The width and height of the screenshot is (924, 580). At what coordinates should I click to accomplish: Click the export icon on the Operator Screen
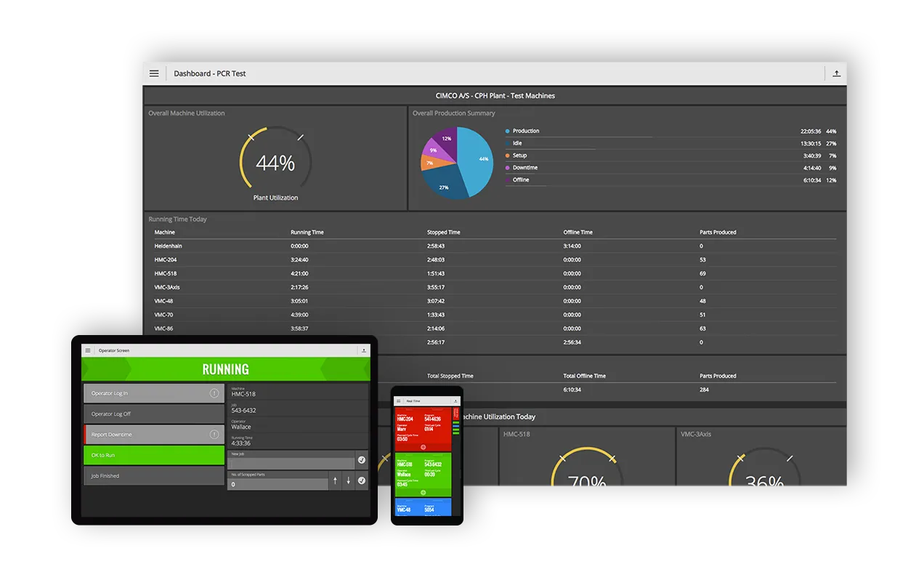click(364, 350)
